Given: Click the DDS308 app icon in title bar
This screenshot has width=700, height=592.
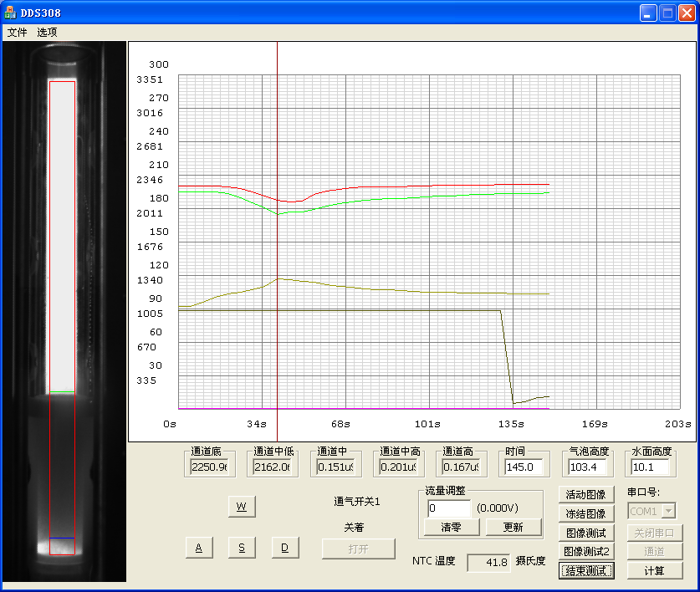Looking at the screenshot, I should click(x=10, y=13).
